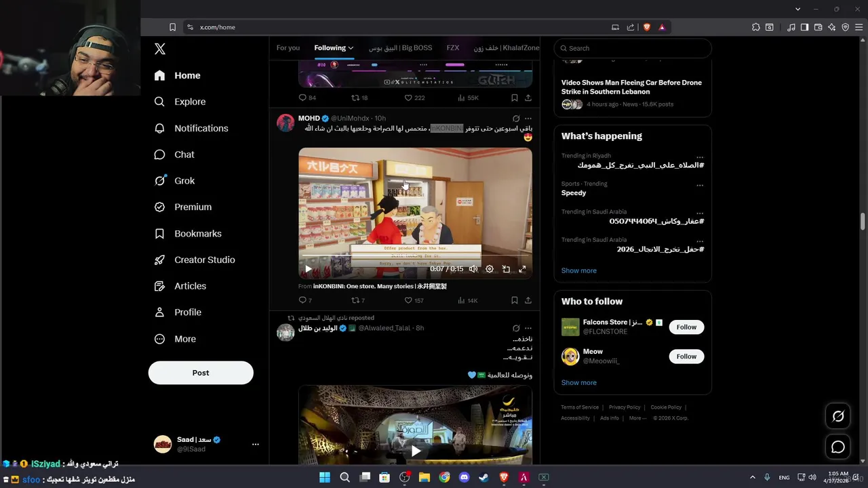The height and width of the screenshot is (488, 868).
Task: Open Grok action on MOHD's post
Action: coord(516,119)
